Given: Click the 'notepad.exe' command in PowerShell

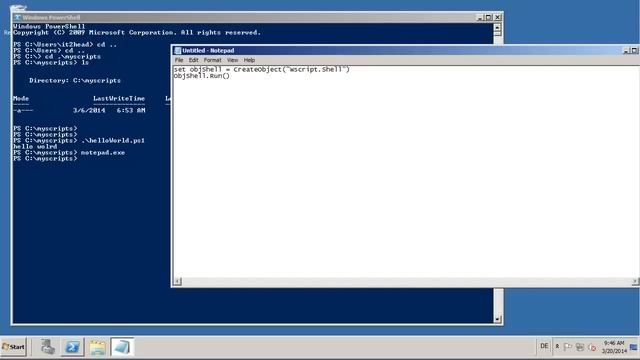Looking at the screenshot, I should [x=103, y=152].
